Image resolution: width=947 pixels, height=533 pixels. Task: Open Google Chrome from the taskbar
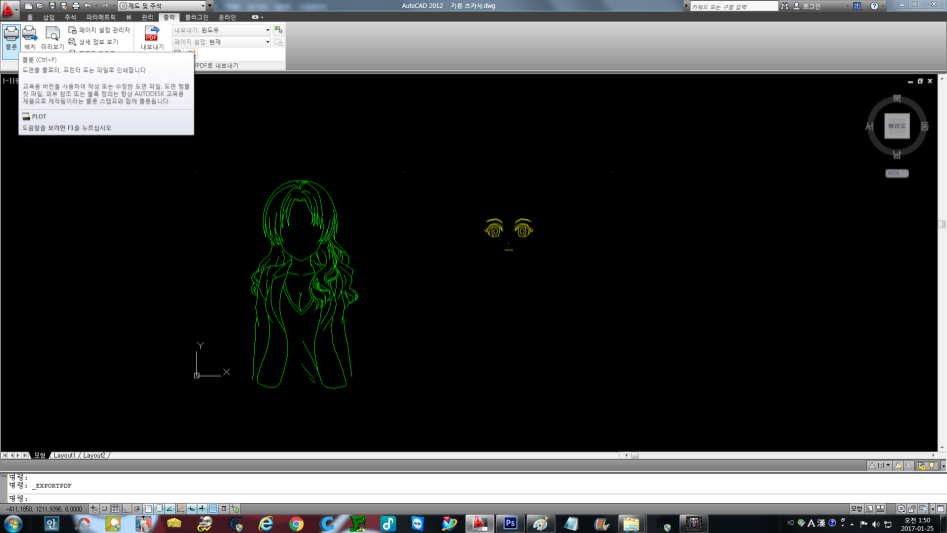(296, 523)
